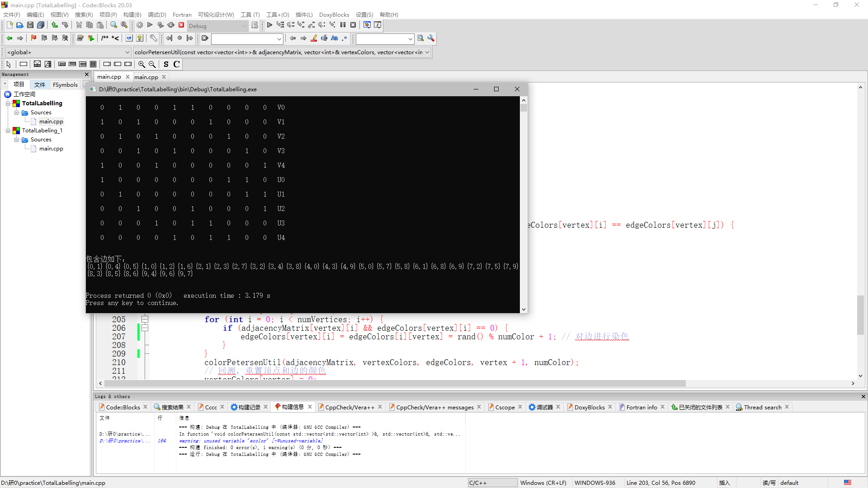
Task: Collapse Sources folder under TotalLabeling_1
Action: [x=16, y=140]
